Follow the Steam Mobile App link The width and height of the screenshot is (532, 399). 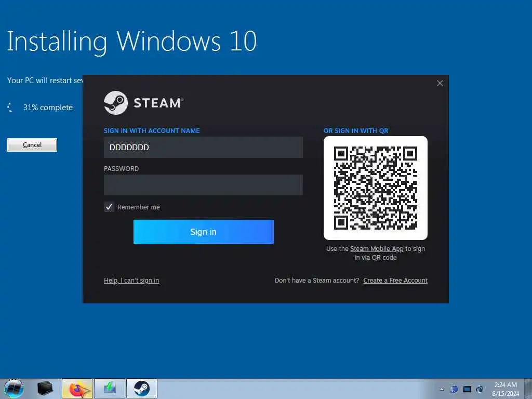(x=377, y=249)
